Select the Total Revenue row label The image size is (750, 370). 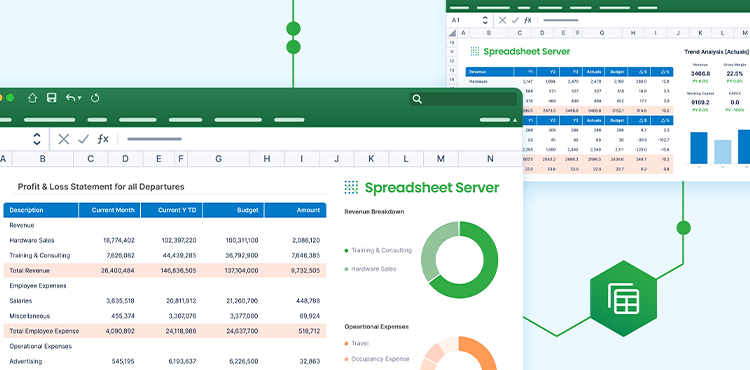point(30,271)
